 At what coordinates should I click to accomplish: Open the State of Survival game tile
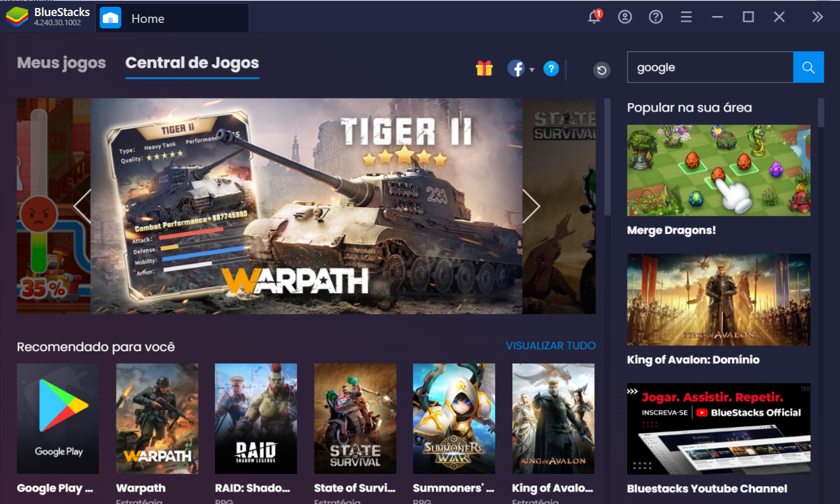tap(356, 419)
